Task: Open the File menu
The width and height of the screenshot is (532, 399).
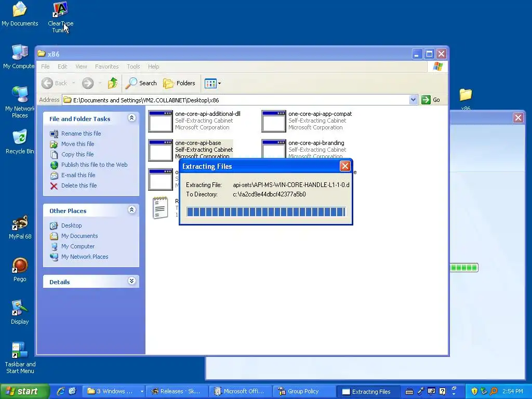Action: click(45, 66)
